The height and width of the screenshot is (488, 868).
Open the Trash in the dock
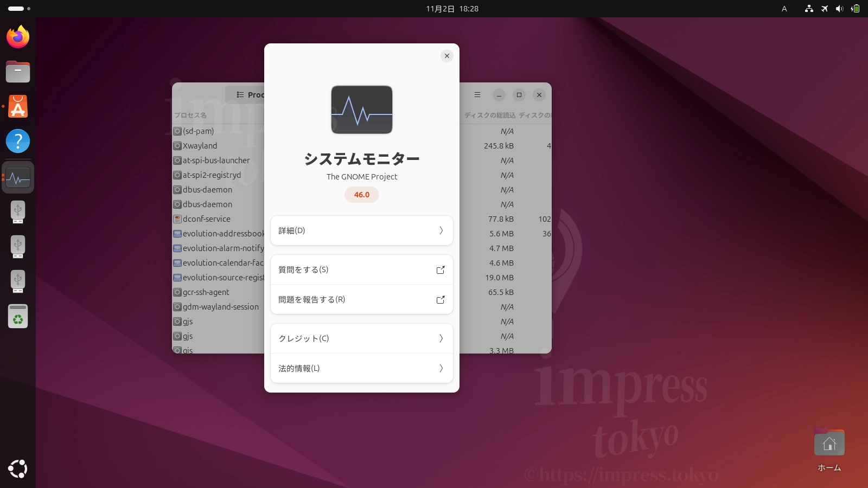point(18,316)
